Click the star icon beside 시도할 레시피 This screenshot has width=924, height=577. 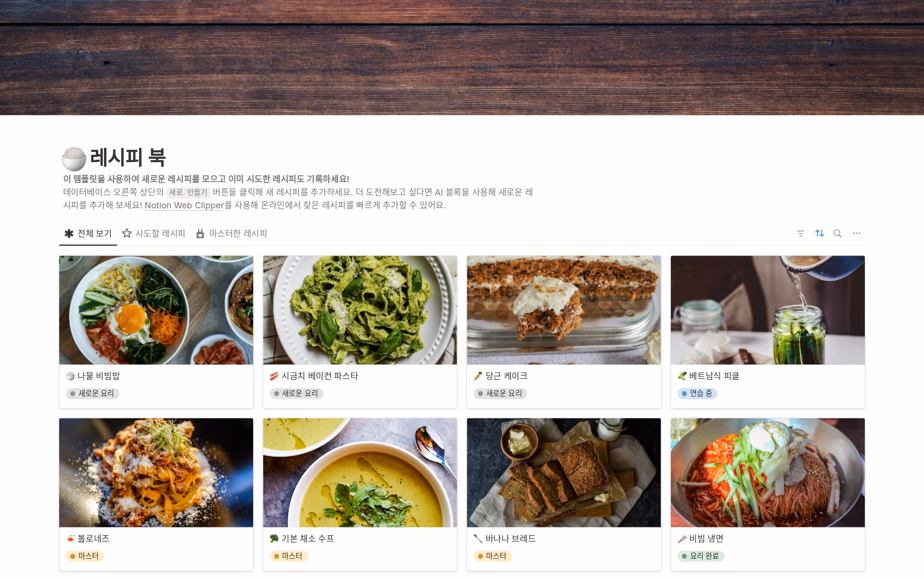point(127,233)
